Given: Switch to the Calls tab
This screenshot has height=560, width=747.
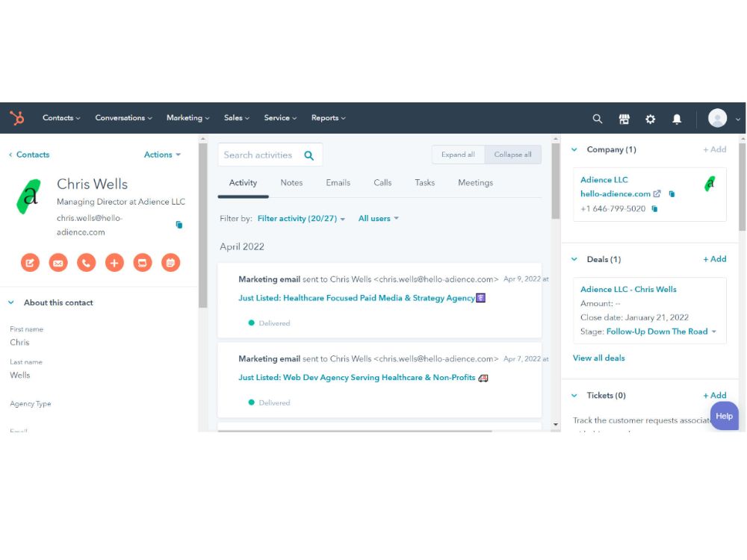Looking at the screenshot, I should tap(382, 183).
